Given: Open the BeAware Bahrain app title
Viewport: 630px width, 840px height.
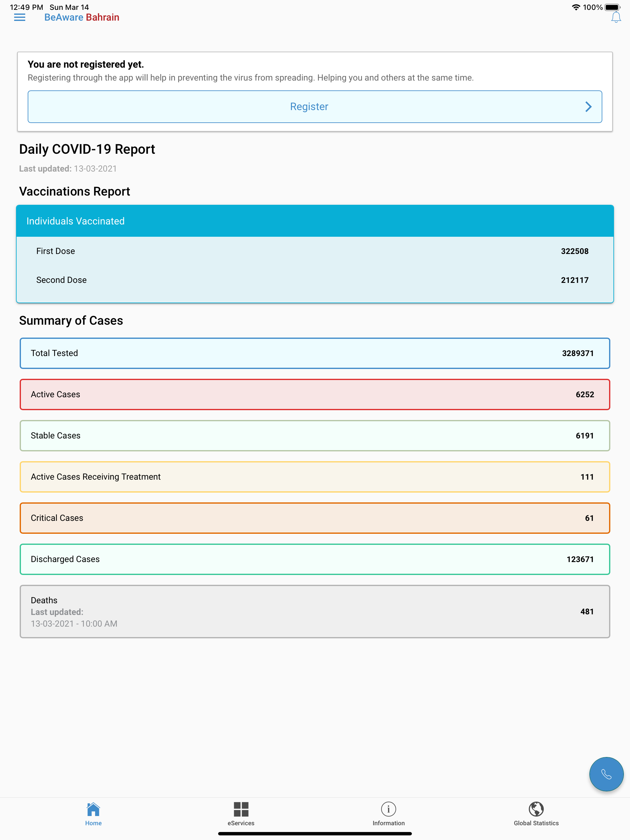Looking at the screenshot, I should coord(82,17).
